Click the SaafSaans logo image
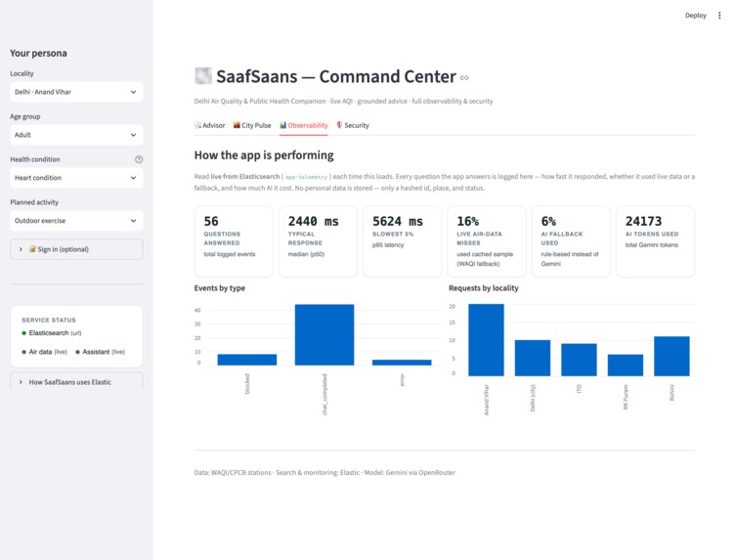Image resolution: width=736 pixels, height=560 pixels. pos(203,76)
